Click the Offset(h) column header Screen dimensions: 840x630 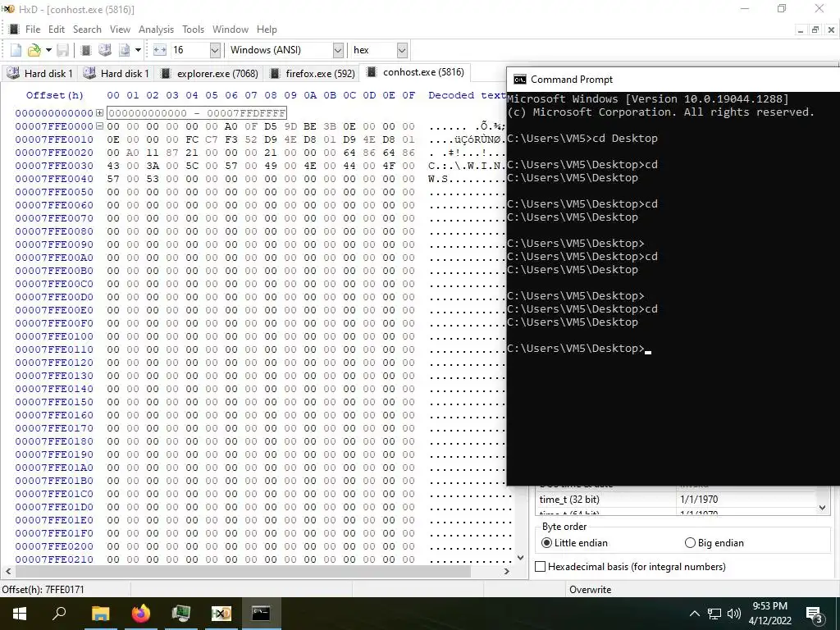(x=55, y=95)
